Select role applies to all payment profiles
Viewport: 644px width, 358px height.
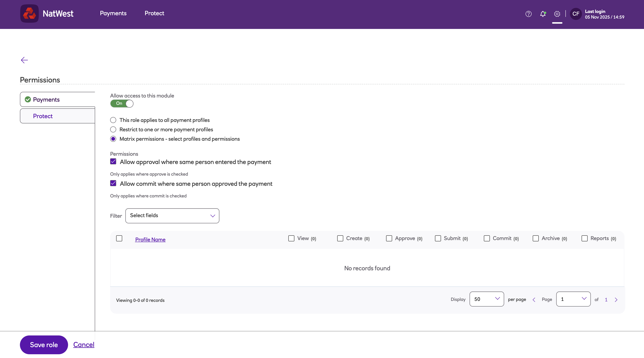[x=113, y=120]
